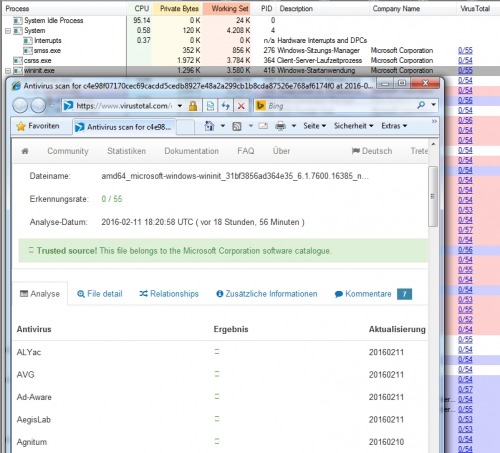500x453 pixels.
Task: Click the read mail icon
Action: click(x=263, y=126)
